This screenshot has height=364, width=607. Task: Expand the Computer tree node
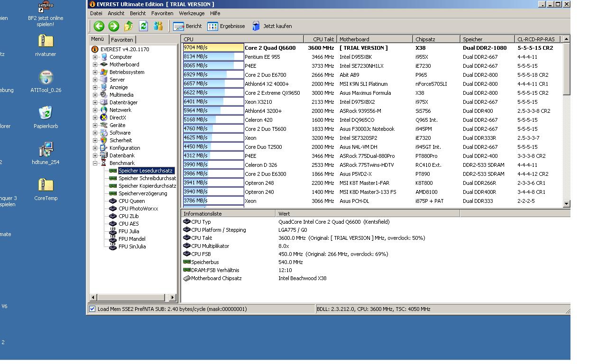point(95,57)
